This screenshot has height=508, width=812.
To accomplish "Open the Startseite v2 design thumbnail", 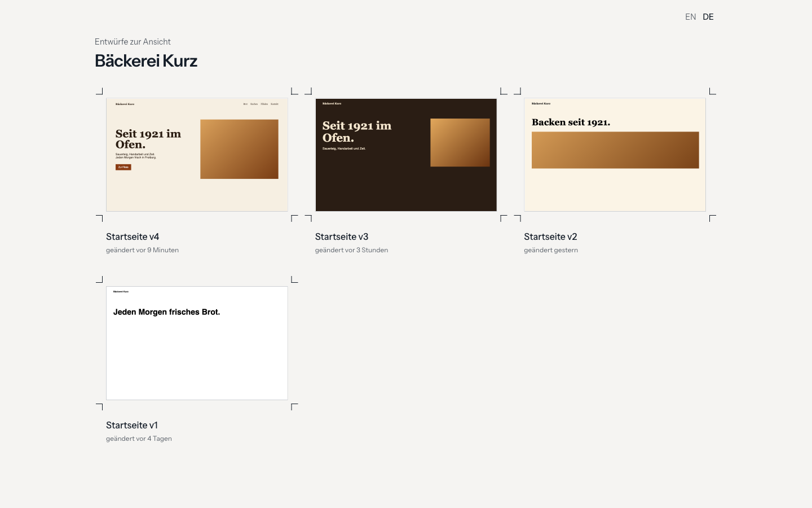I will pyautogui.click(x=615, y=155).
